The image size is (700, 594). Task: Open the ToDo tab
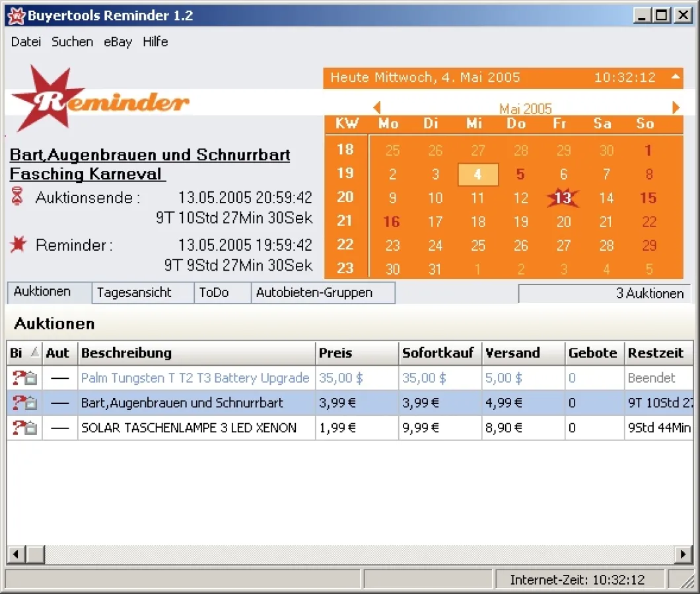pos(214,292)
